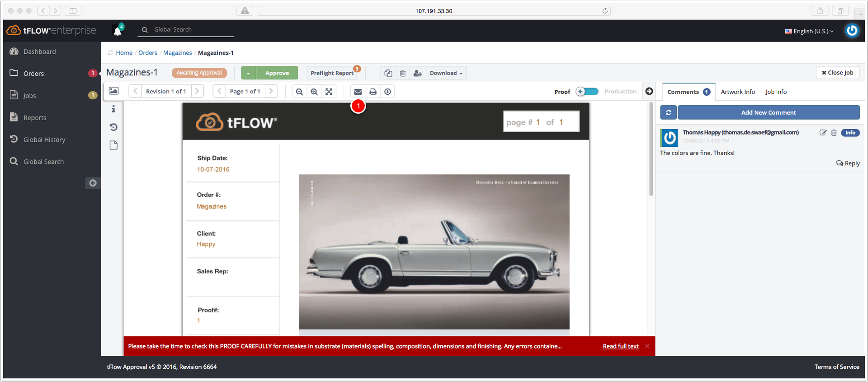The height and width of the screenshot is (382, 868).
Task: Click the add user icon in job toolbar
Action: click(418, 73)
